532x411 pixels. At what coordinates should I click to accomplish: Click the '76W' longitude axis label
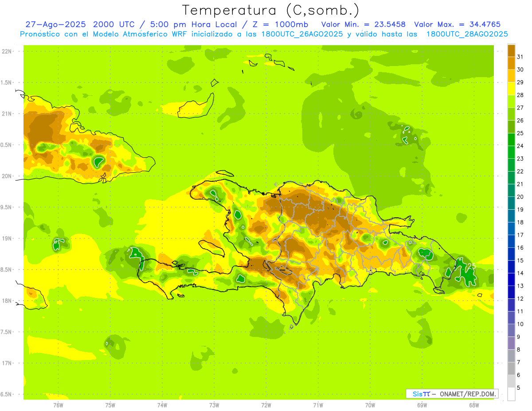click(58, 405)
